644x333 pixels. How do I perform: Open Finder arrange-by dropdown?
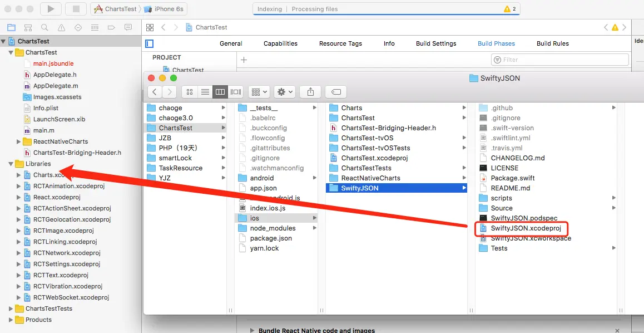pos(259,92)
